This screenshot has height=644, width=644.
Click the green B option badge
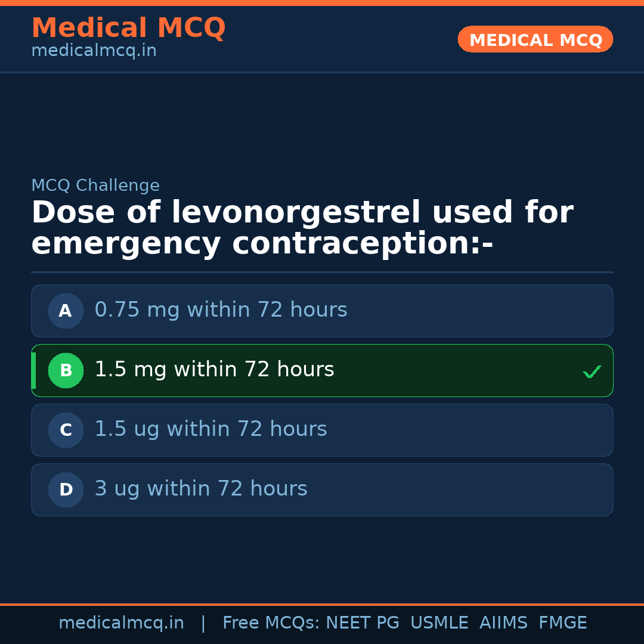(x=66, y=370)
